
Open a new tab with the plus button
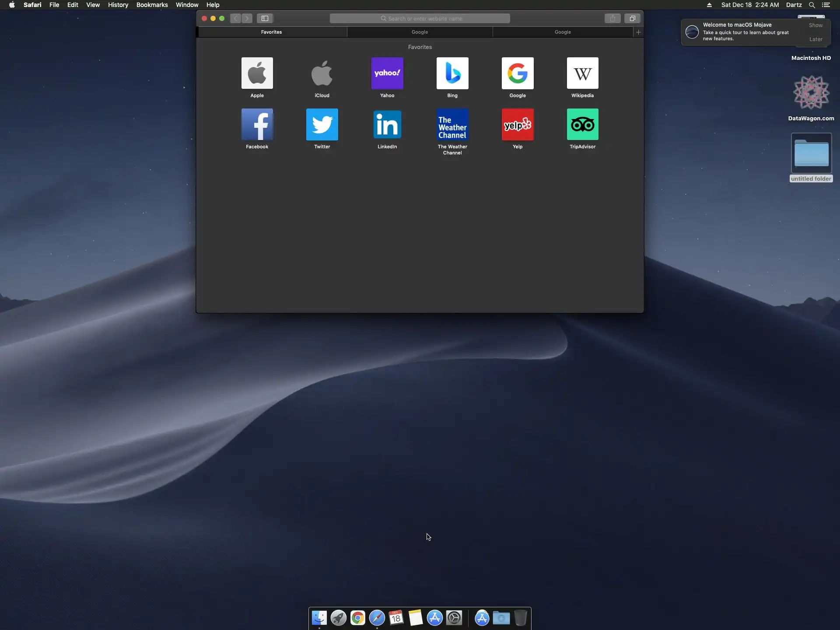coord(638,32)
